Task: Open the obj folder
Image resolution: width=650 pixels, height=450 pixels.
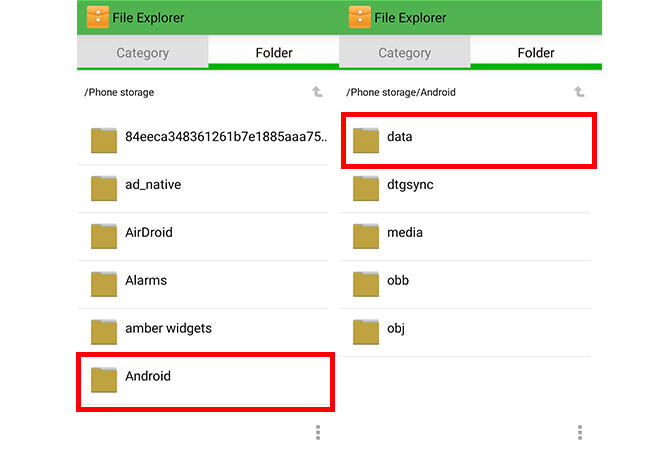Action: pos(466,333)
